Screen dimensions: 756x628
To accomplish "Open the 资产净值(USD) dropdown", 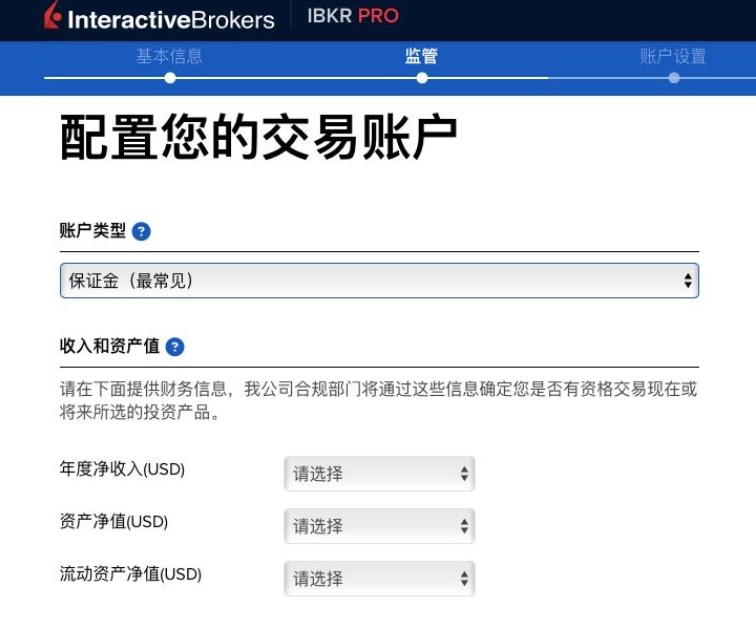I will [x=379, y=526].
